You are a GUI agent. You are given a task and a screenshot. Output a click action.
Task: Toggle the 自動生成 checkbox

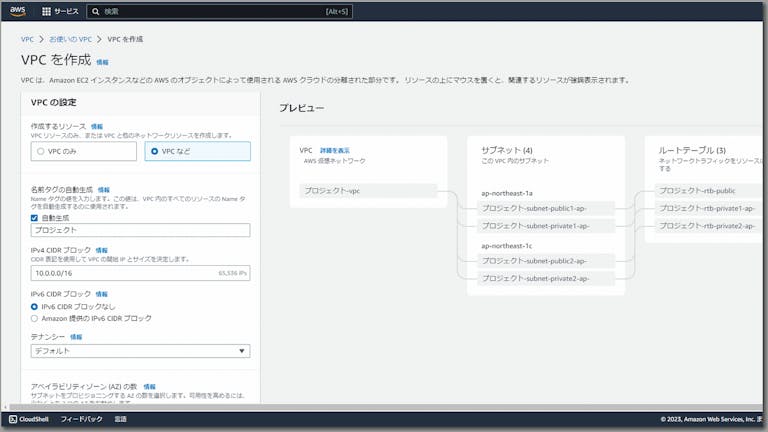pyautogui.click(x=34, y=218)
